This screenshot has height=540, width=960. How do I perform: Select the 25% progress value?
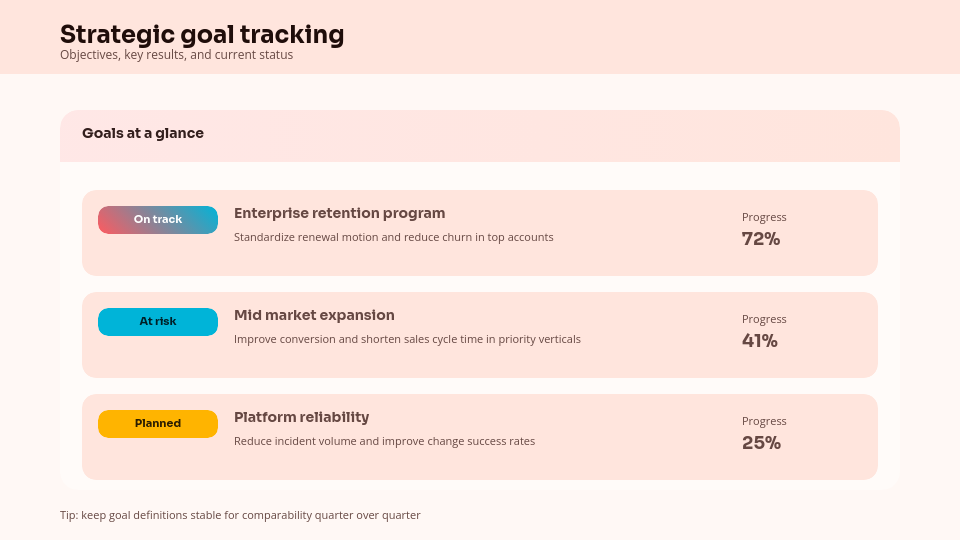pyautogui.click(x=761, y=443)
